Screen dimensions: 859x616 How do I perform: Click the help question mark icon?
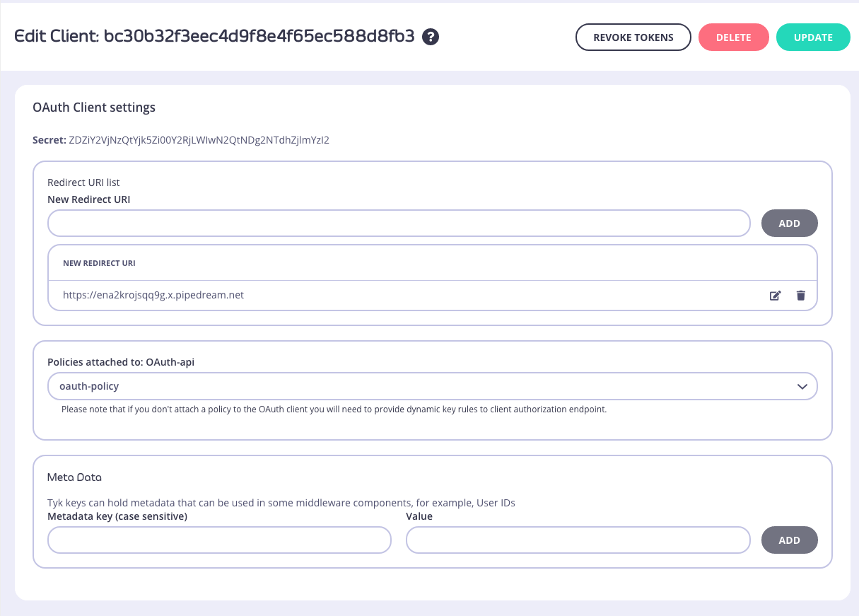pyautogui.click(x=431, y=37)
